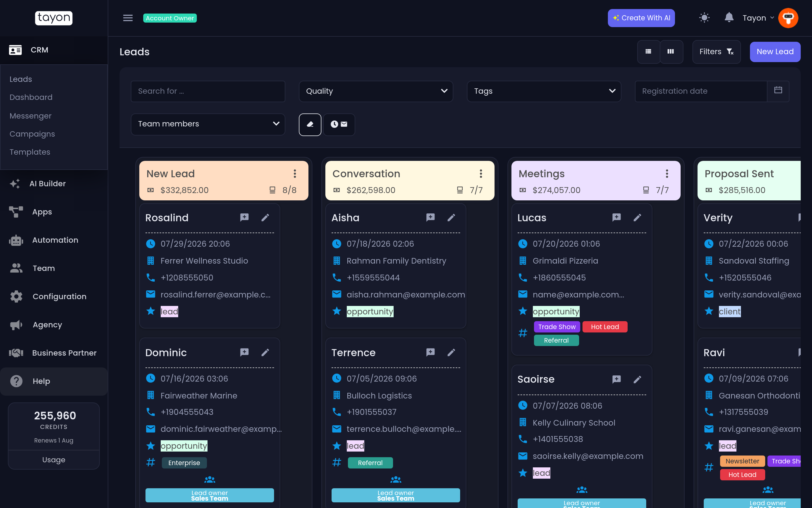Open notifications bell
The height and width of the screenshot is (508, 812).
pos(729,17)
